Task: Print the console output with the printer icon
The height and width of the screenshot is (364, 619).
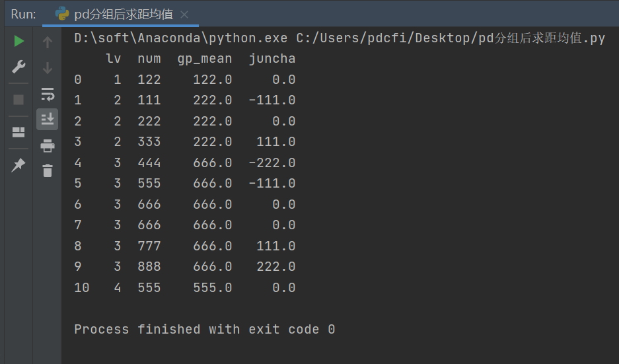Action: point(47,145)
